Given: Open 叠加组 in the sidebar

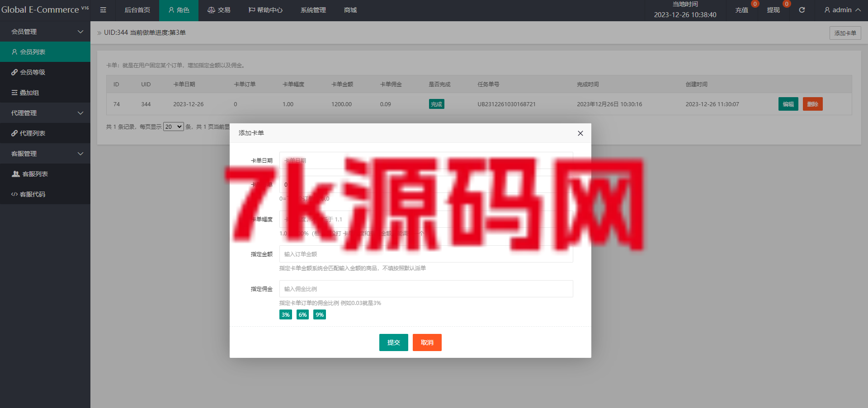Looking at the screenshot, I should [x=45, y=93].
